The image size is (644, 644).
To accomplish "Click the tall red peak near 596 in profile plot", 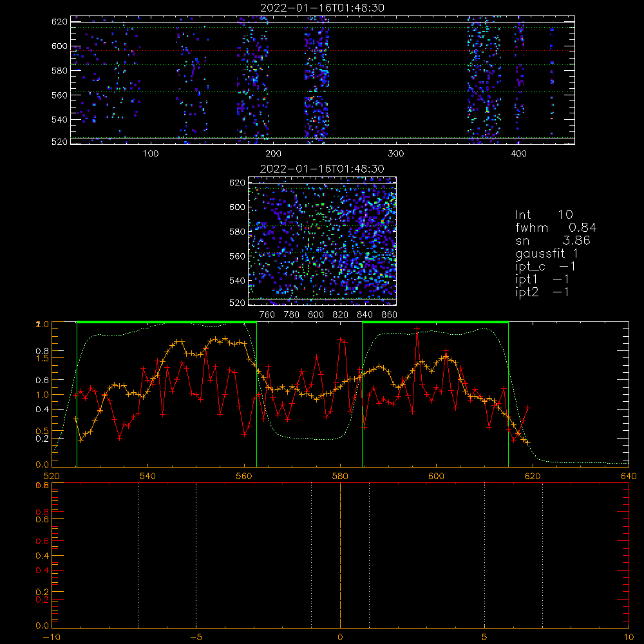I will pos(417,329).
